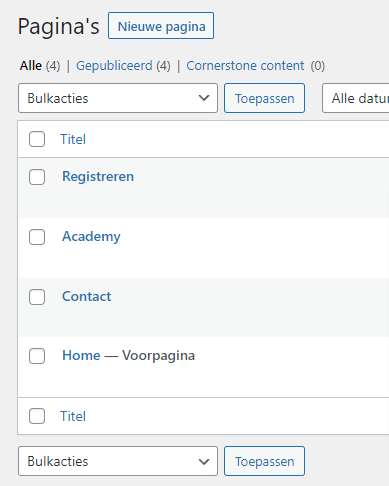Image resolution: width=389 pixels, height=486 pixels.
Task: Expand the Alle datums filter dropdown
Action: coord(355,98)
